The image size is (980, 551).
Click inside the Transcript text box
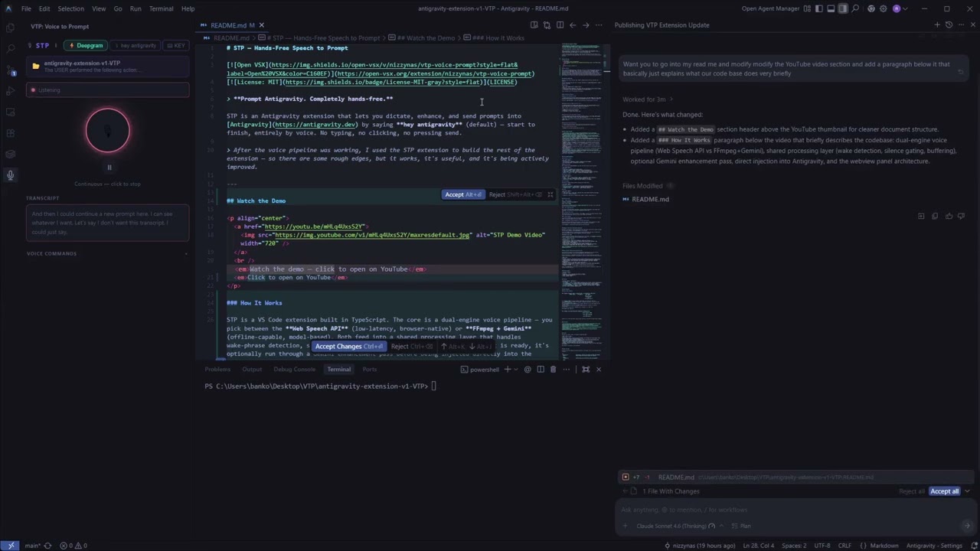click(x=107, y=223)
